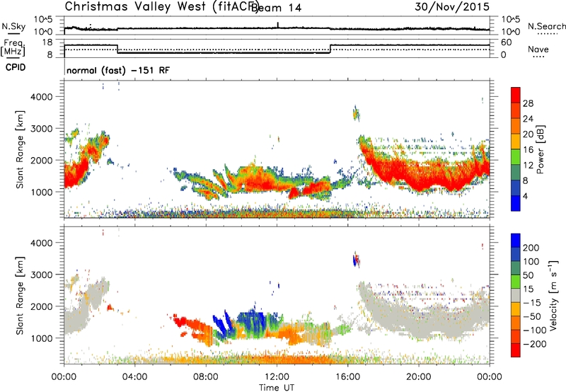Viewport: 566px width, 392px height.
Task: Click the 'N.Search' label
Action: [546, 26]
